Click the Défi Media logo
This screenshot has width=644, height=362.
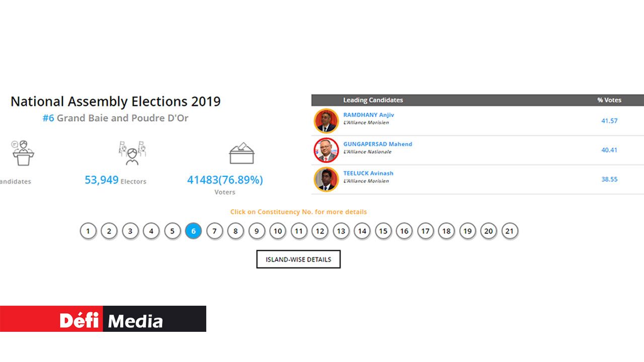coord(103,319)
